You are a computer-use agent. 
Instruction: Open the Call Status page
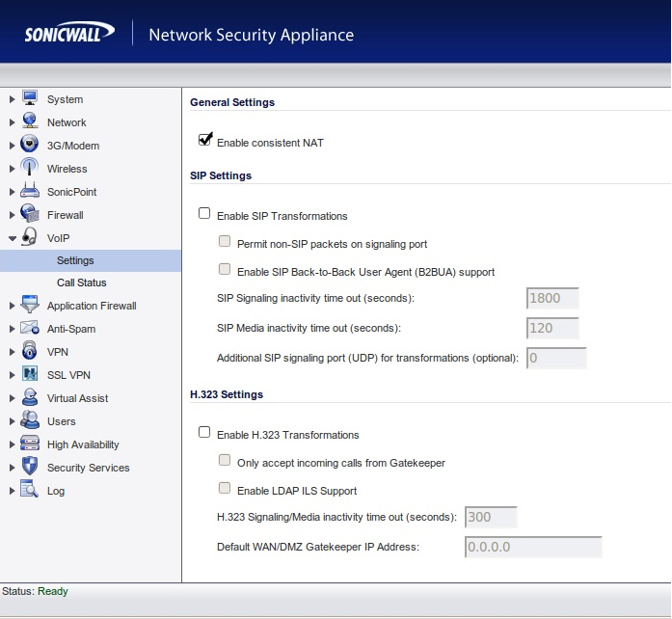click(81, 283)
